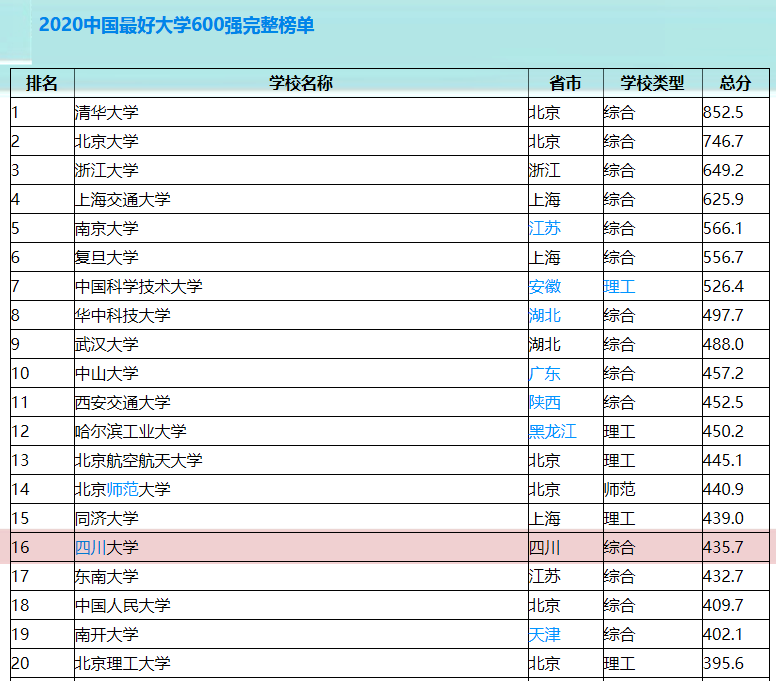
Task: Open the 安徽 province link
Action: 544,287
